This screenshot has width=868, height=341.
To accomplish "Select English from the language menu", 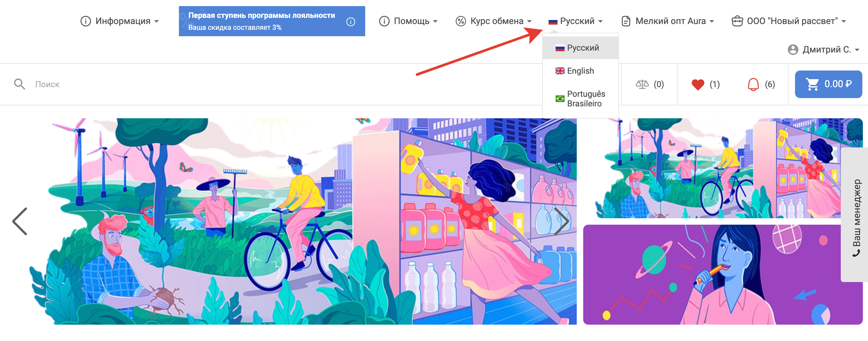I will click(580, 71).
